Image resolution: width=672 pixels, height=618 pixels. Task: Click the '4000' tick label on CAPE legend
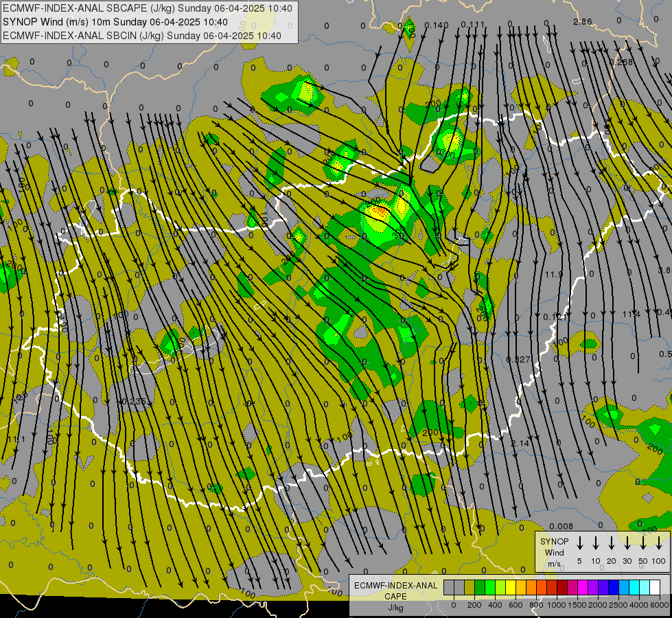pyautogui.click(x=639, y=605)
